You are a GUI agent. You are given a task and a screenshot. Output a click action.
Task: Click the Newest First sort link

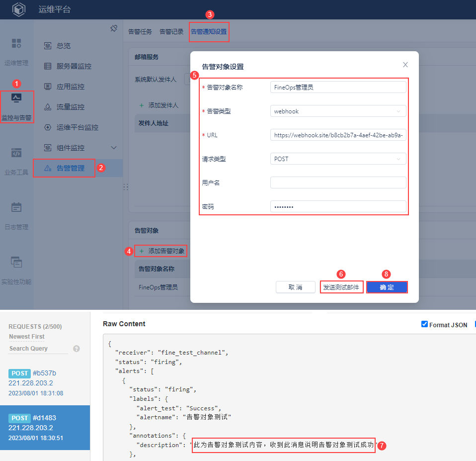[27, 337]
